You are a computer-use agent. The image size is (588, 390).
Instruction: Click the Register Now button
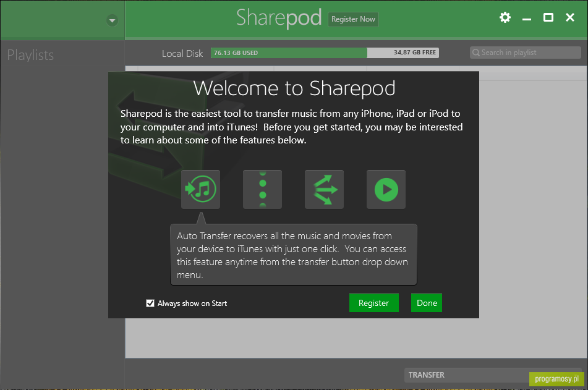353,19
